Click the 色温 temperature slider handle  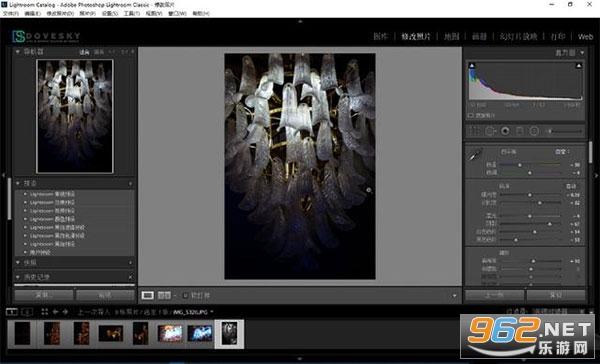520,165
